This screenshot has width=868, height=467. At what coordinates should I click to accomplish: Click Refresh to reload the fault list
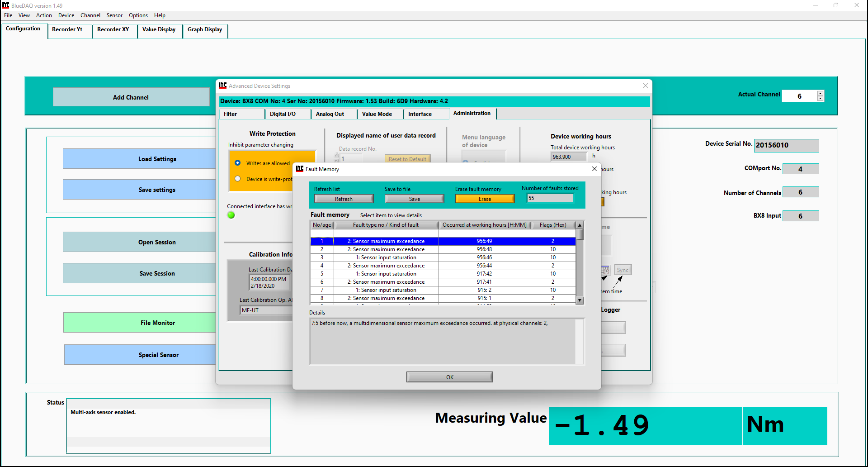click(x=344, y=199)
